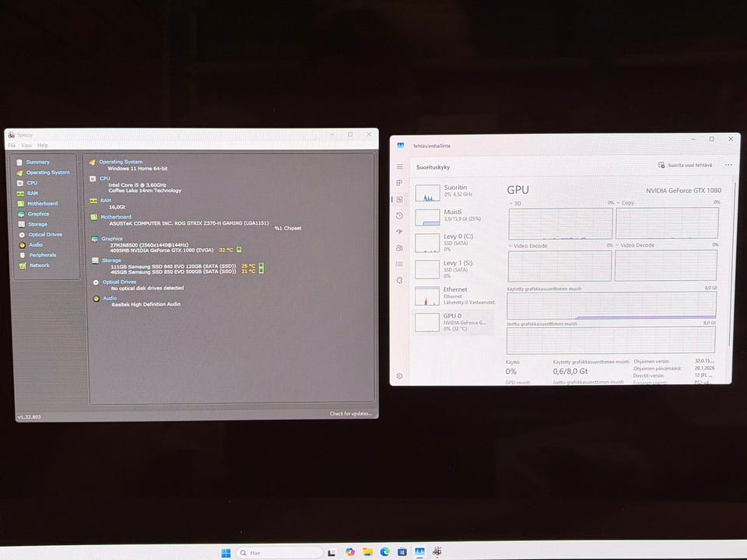The image size is (747, 560).
Task: Click Speccy version v1.32.803 status text
Action: [x=29, y=417]
